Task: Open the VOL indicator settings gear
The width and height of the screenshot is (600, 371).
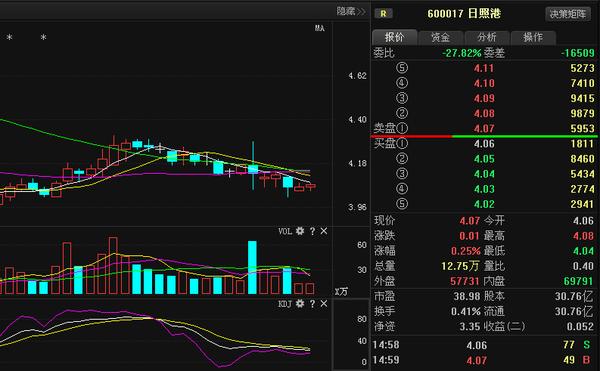Action: (x=300, y=231)
